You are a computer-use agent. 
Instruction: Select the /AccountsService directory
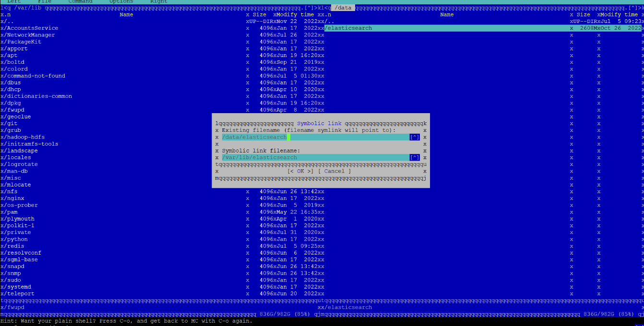160,28
